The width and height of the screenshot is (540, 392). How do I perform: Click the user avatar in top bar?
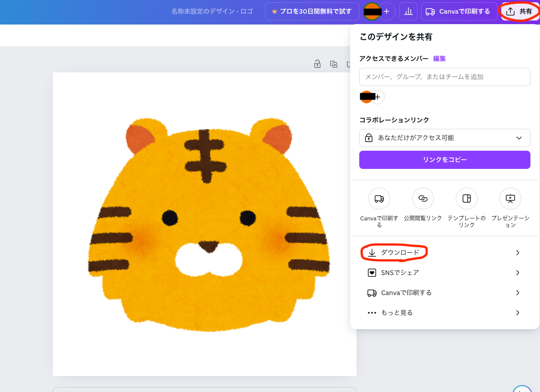click(372, 11)
